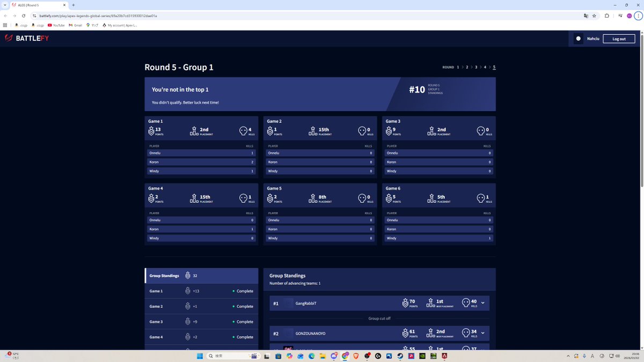Go to Round 1
Screen dimensions: 644x362
coord(458,67)
